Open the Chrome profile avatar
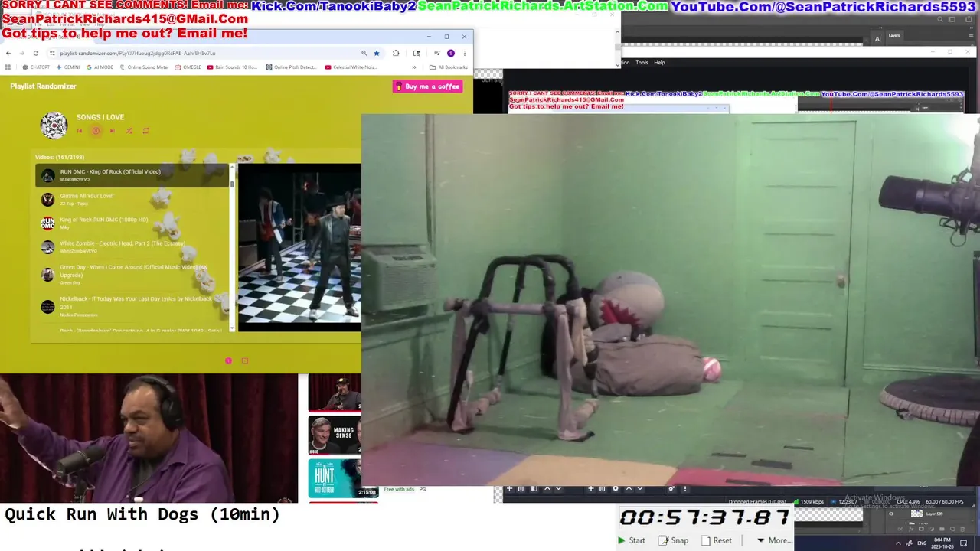980x551 pixels. coord(451,53)
